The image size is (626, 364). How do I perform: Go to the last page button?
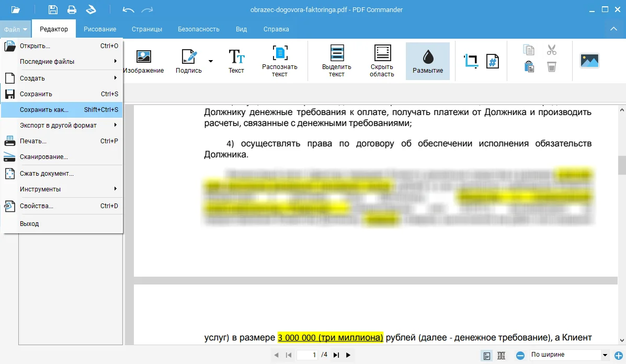336,356
